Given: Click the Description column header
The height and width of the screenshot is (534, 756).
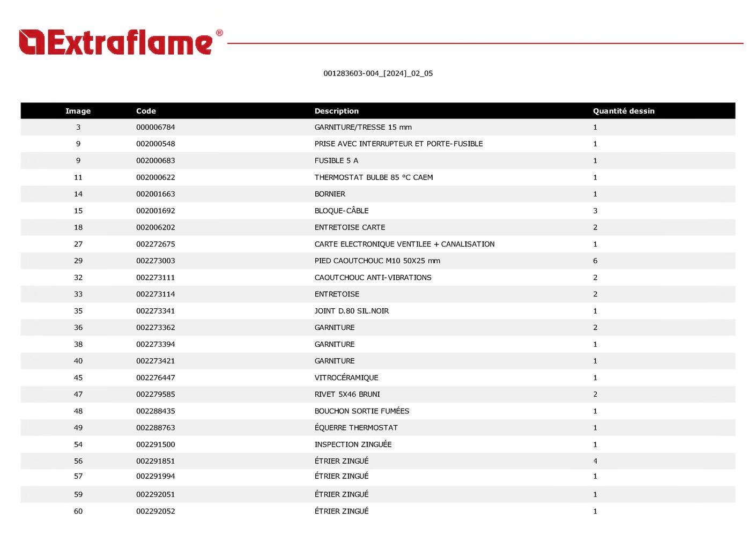Looking at the screenshot, I should 336,111.
